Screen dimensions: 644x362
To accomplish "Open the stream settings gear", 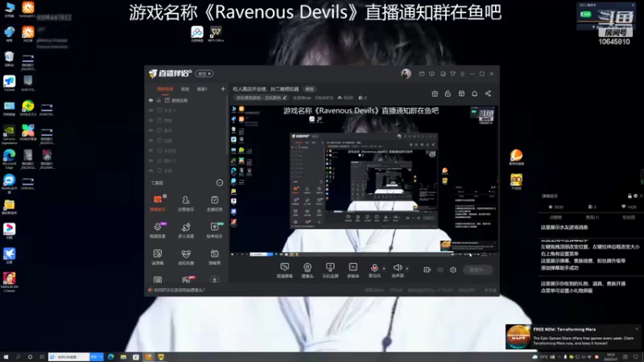I will [x=453, y=269].
